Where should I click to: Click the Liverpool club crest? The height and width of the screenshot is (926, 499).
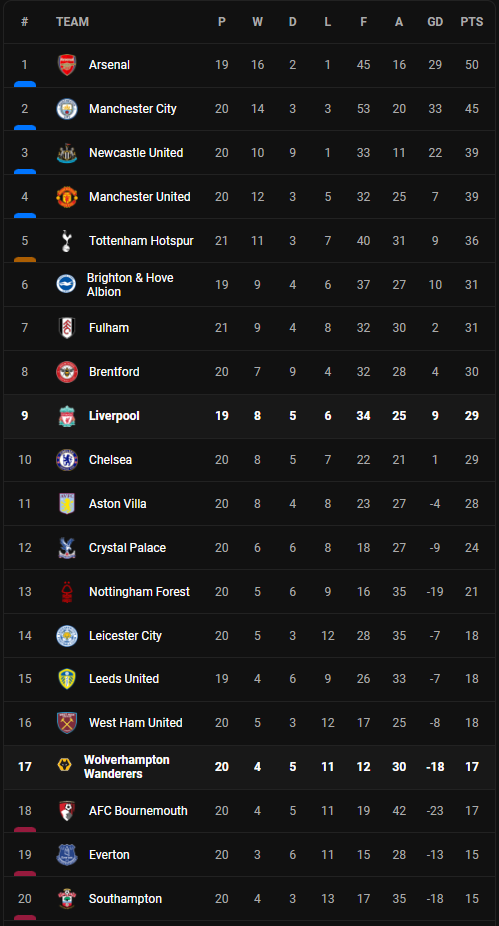(x=67, y=416)
